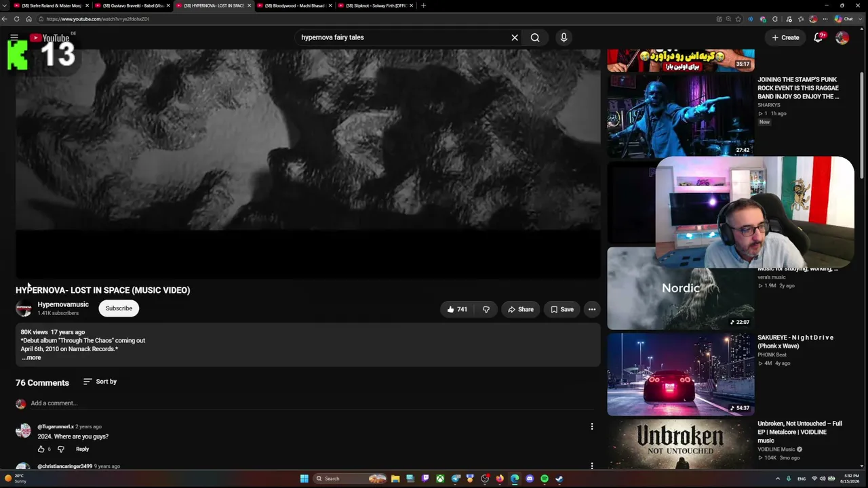Close the Gustavo Bravetti - Babel tab
Image resolution: width=868 pixels, height=488 pixels.
168,5
